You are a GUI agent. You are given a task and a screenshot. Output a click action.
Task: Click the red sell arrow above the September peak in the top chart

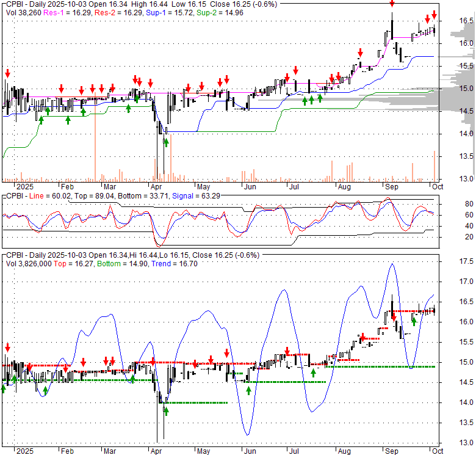pos(392,5)
